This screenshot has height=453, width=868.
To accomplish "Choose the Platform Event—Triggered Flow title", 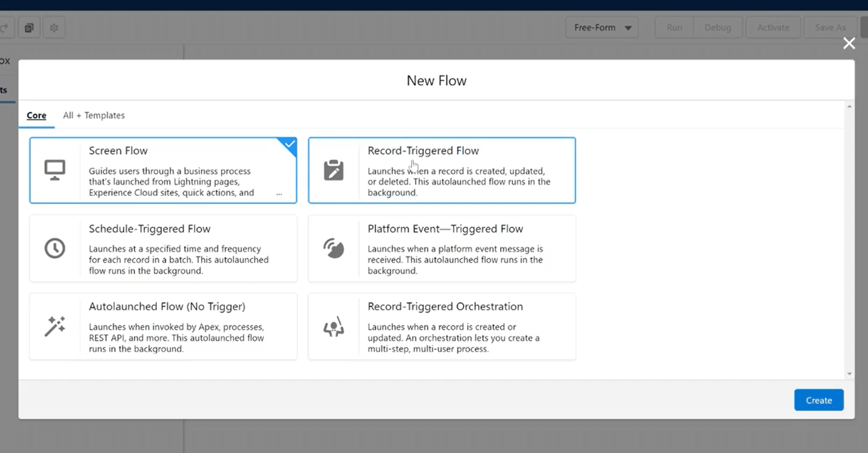I will point(445,229).
